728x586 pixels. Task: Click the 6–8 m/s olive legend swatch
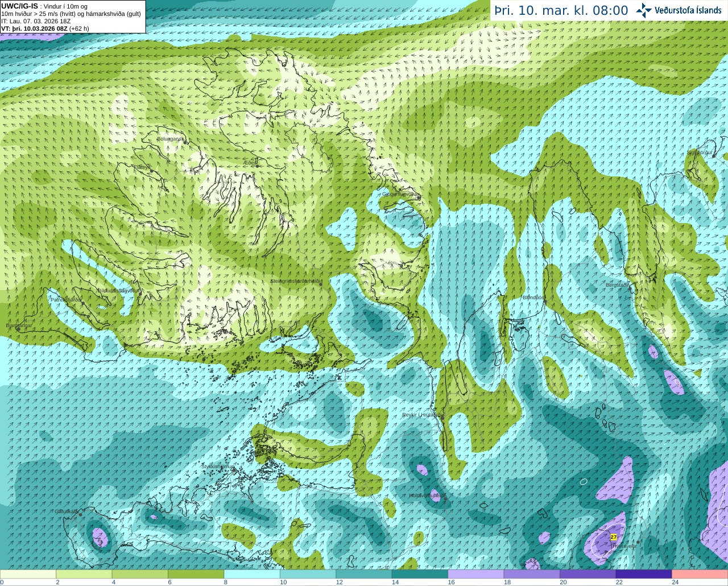(x=196, y=574)
